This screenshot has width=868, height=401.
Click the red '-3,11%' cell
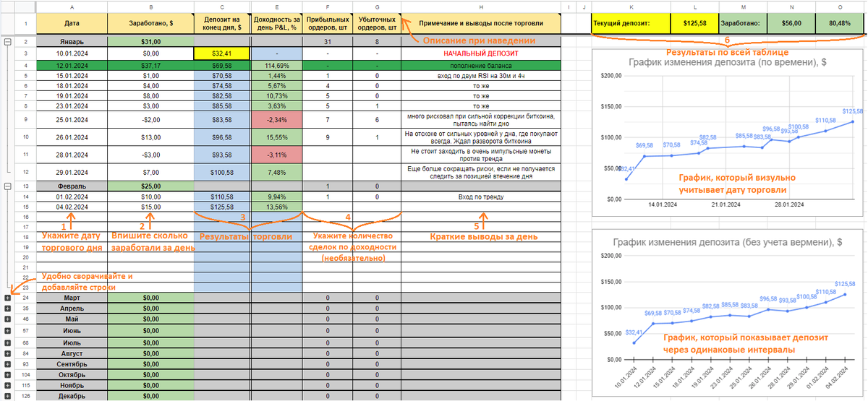(276, 155)
